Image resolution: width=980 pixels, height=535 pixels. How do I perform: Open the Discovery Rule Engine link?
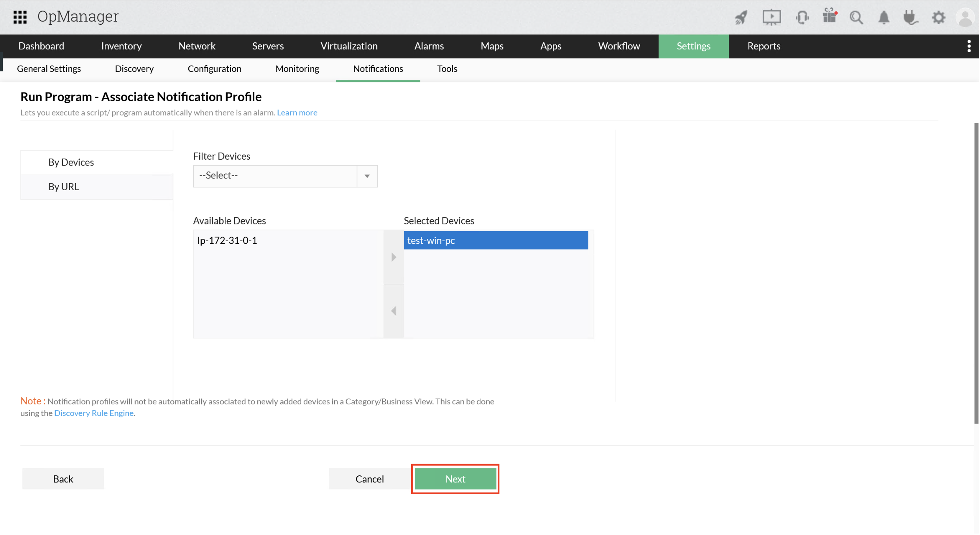click(94, 413)
